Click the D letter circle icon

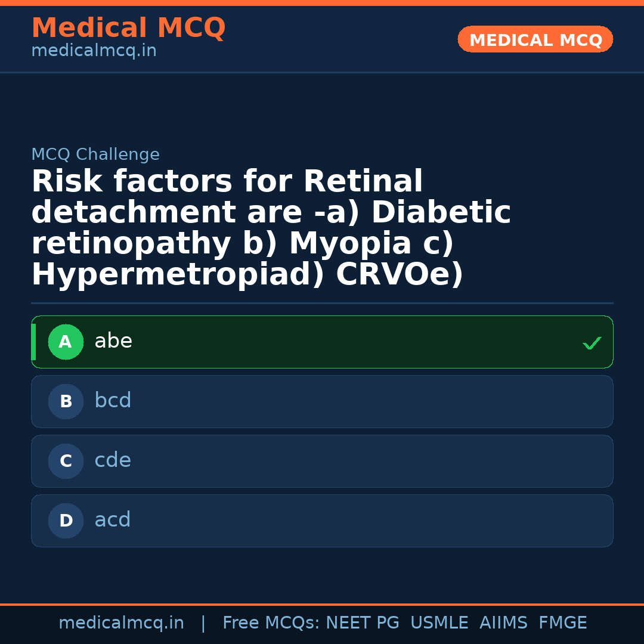click(x=66, y=521)
